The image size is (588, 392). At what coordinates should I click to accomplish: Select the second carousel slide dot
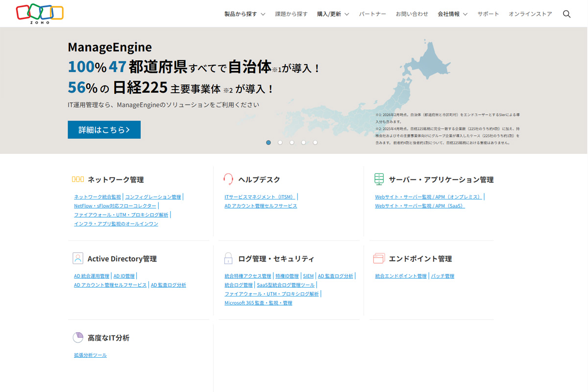click(280, 143)
